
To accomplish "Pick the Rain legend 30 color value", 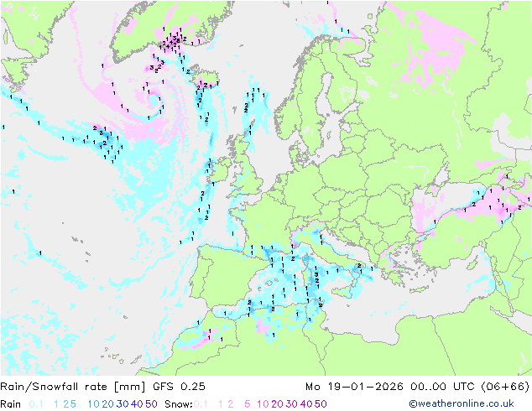I will point(123,404).
